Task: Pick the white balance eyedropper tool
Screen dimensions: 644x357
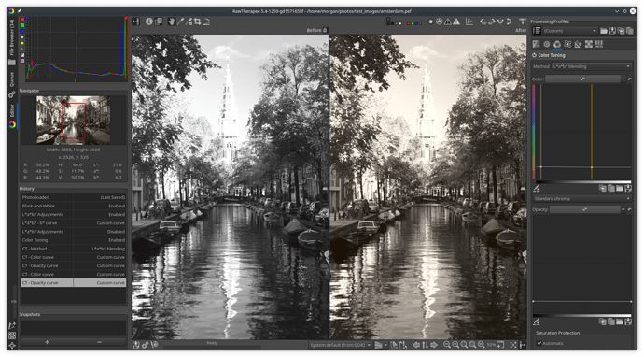Action: 180,21
